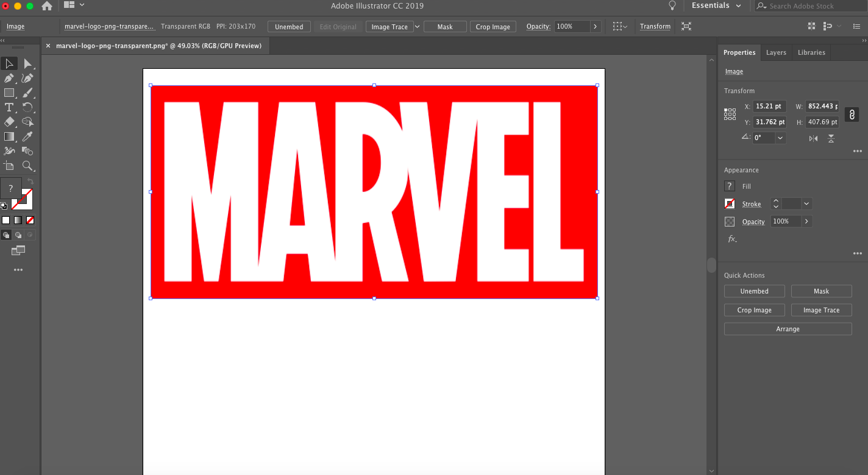
Task: Open the Stroke weight dropdown in Properties
Action: [x=806, y=204]
